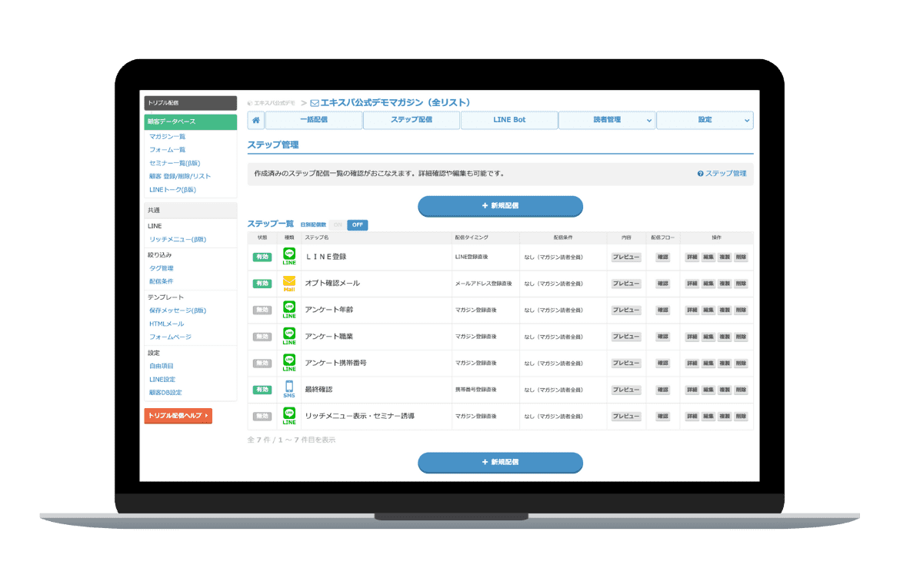This screenshot has width=900, height=588.
Task: Click LINE icon in アンケート携帯番号 row
Action: click(289, 363)
